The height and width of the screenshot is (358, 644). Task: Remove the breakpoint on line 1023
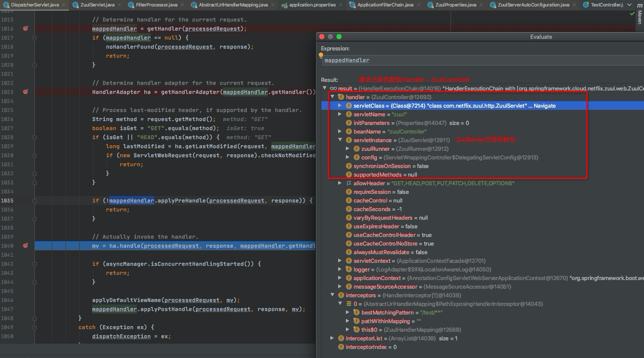pos(25,92)
